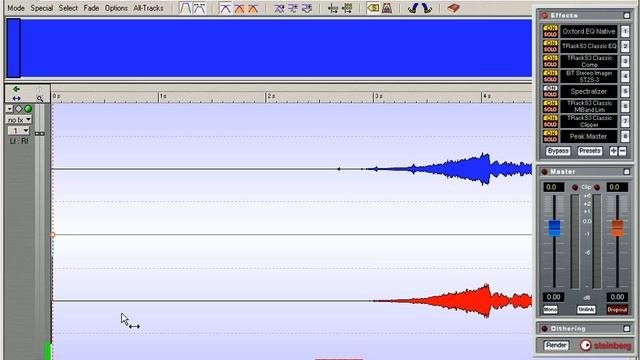640x360 pixels.
Task: Click the second orange crossfade curve icon
Action: point(253,8)
